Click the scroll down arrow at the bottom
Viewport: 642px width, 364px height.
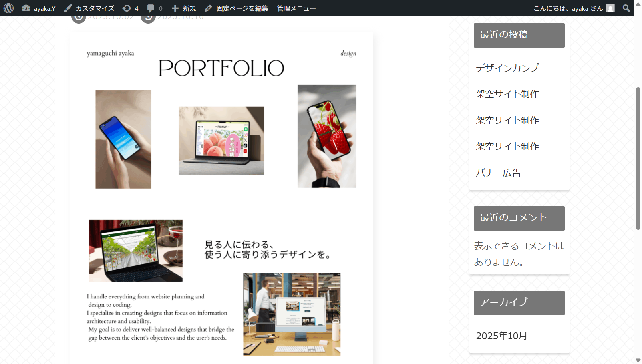638,360
